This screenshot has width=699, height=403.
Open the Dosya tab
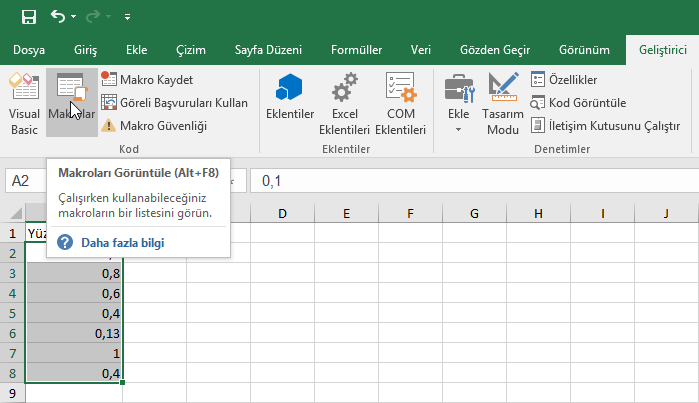pos(29,50)
